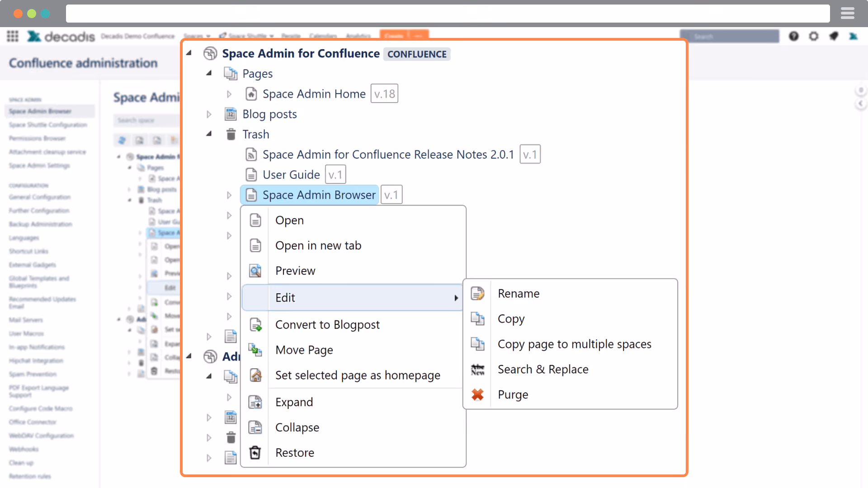Click the Space Admin for Confluence space icon
Screen dimensions: 868x488
pyautogui.click(x=210, y=53)
